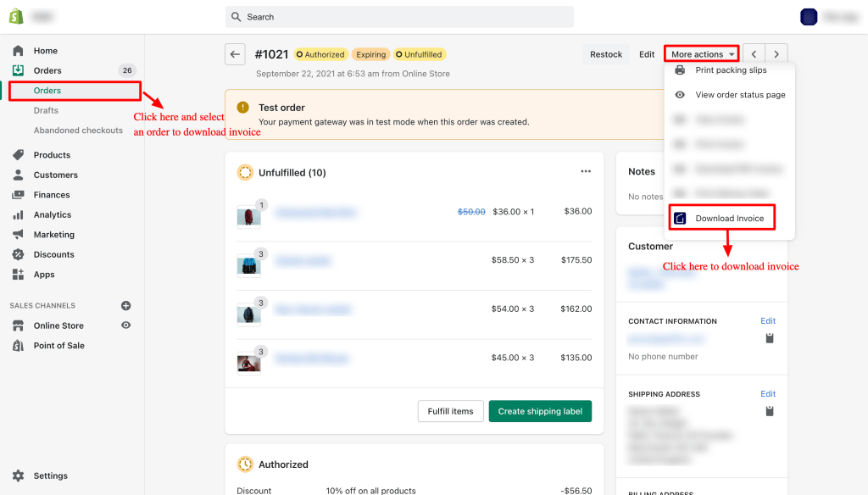Edit contact information link

(x=768, y=321)
